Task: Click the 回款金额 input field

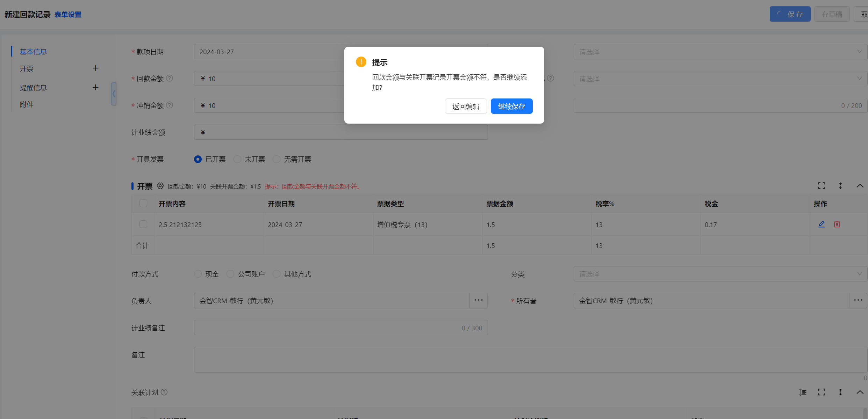Action: [x=341, y=79]
